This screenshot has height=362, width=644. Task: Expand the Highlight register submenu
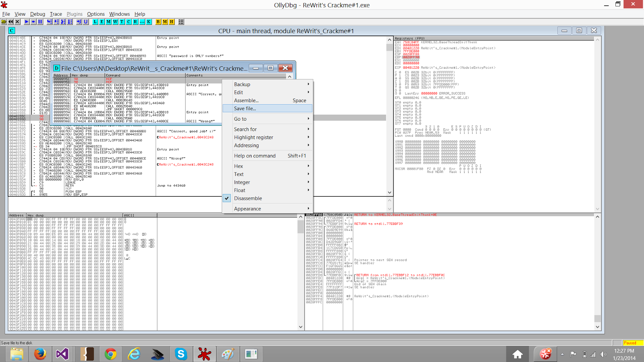(268, 138)
